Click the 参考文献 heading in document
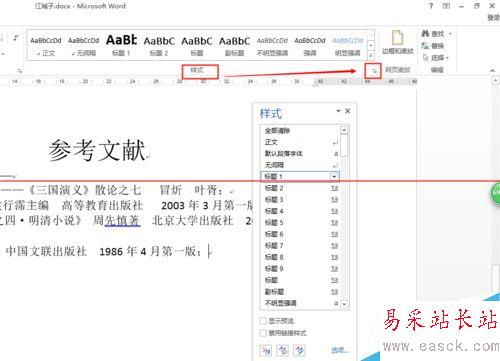 click(97, 150)
